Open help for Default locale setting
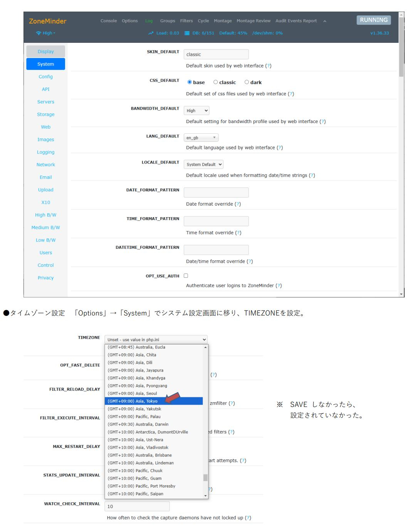Image resolution: width=410 pixels, height=532 pixels. (313, 175)
